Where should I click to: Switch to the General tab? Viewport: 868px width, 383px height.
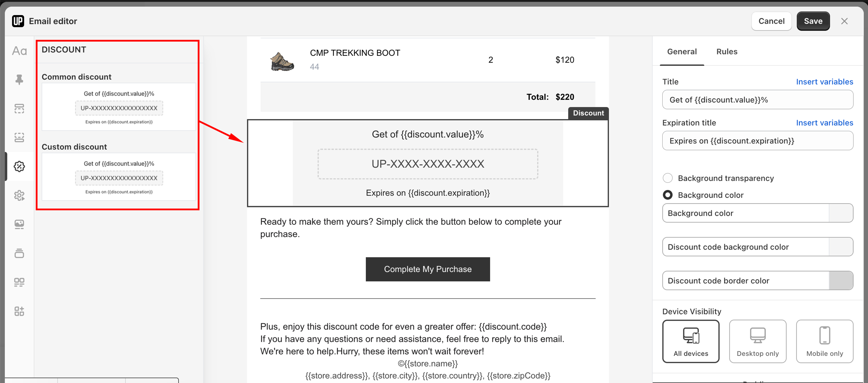(x=682, y=52)
